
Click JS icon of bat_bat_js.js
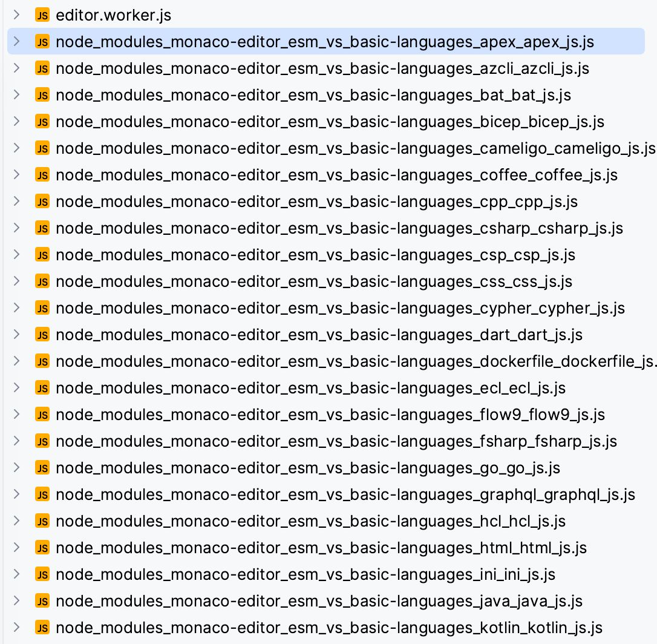click(x=42, y=95)
